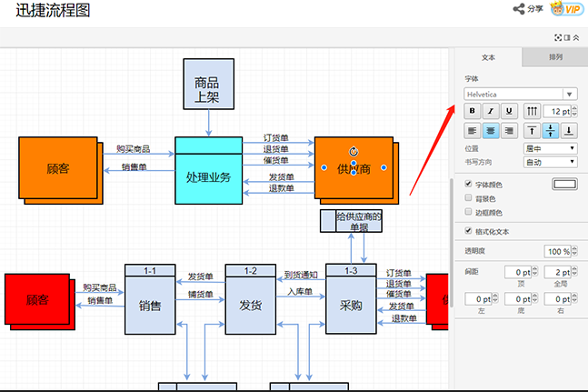This screenshot has width=588, height=392.
Task: Click the share icon
Action: coord(519,8)
